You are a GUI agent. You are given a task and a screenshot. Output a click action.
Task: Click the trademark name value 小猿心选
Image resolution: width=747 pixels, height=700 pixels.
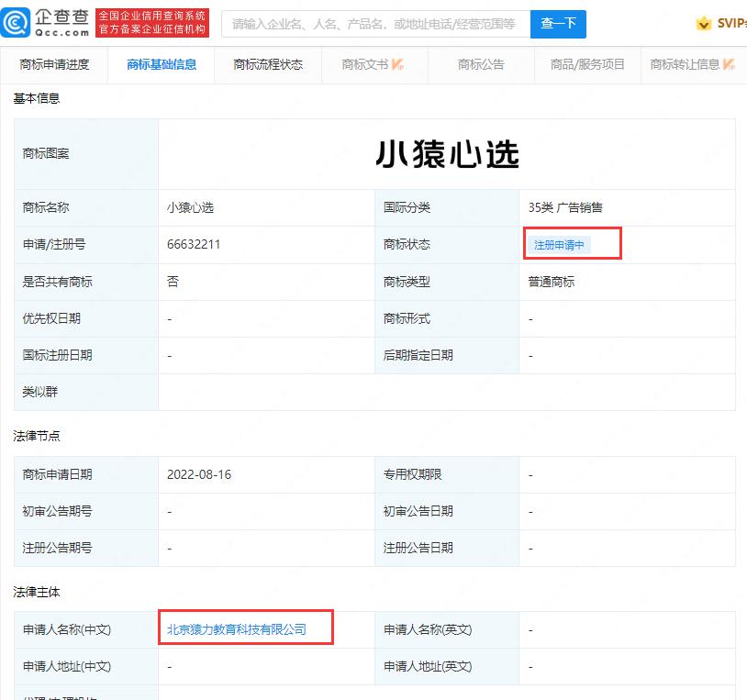(x=191, y=207)
